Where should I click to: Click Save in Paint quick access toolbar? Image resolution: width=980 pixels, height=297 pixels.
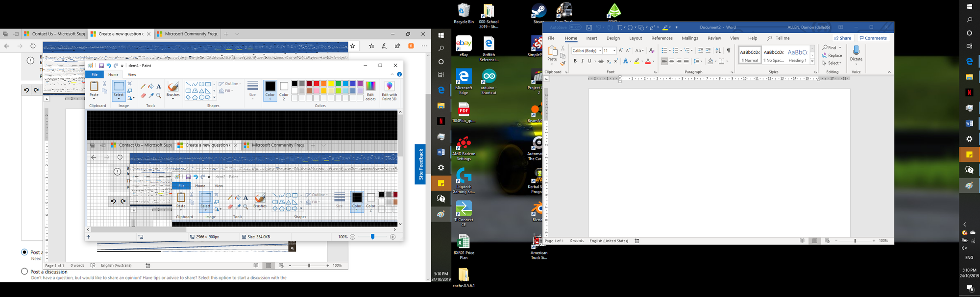coord(101,66)
